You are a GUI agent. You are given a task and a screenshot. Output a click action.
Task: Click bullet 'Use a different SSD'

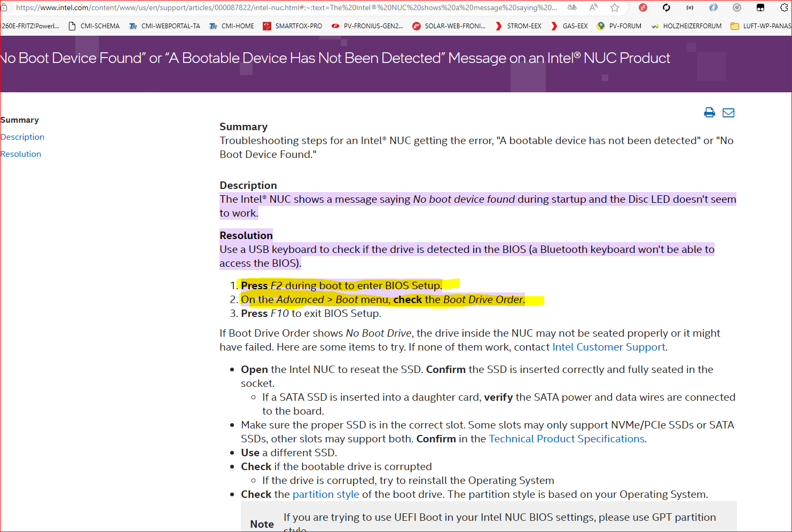[x=289, y=452]
